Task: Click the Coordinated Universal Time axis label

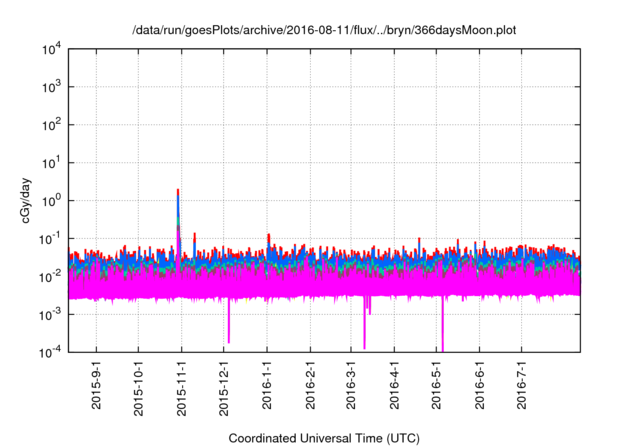Action: tap(323, 438)
